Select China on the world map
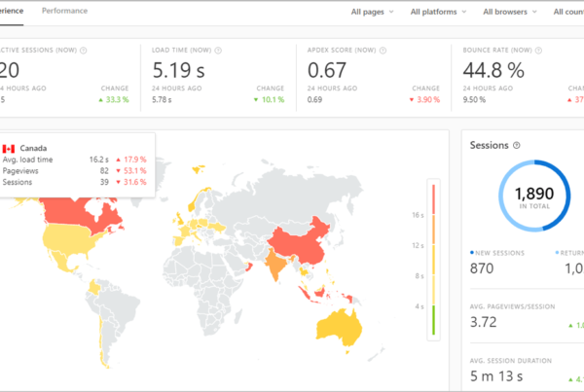584x392 pixels. click(x=302, y=244)
